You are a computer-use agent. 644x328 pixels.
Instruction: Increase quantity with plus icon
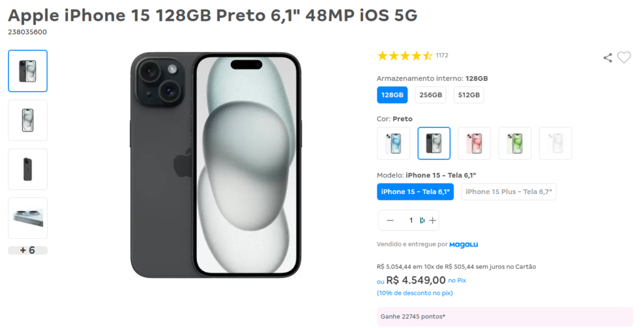click(x=432, y=221)
